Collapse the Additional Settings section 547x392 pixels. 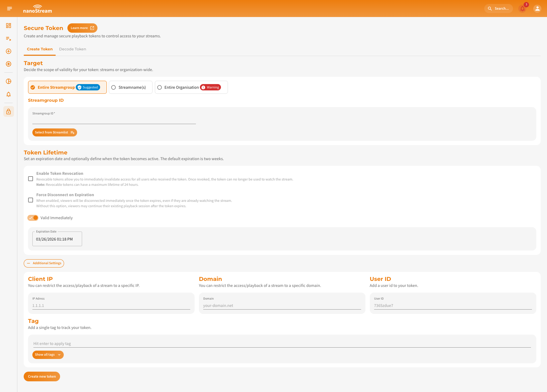coord(44,263)
